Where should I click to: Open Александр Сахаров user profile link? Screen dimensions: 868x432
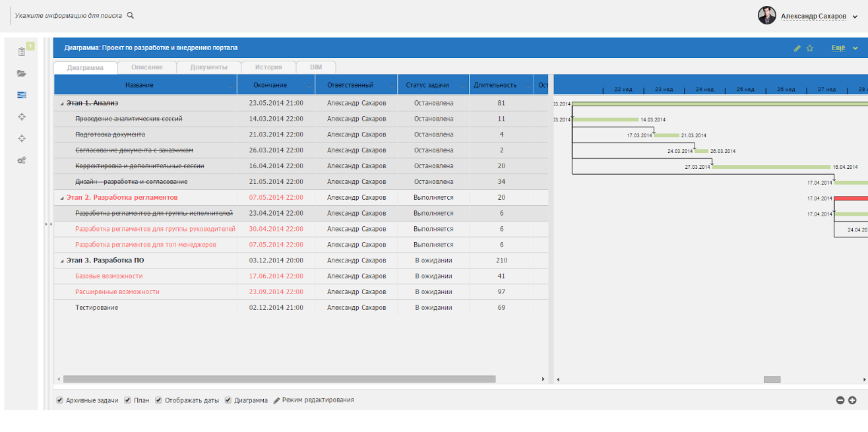click(x=813, y=16)
